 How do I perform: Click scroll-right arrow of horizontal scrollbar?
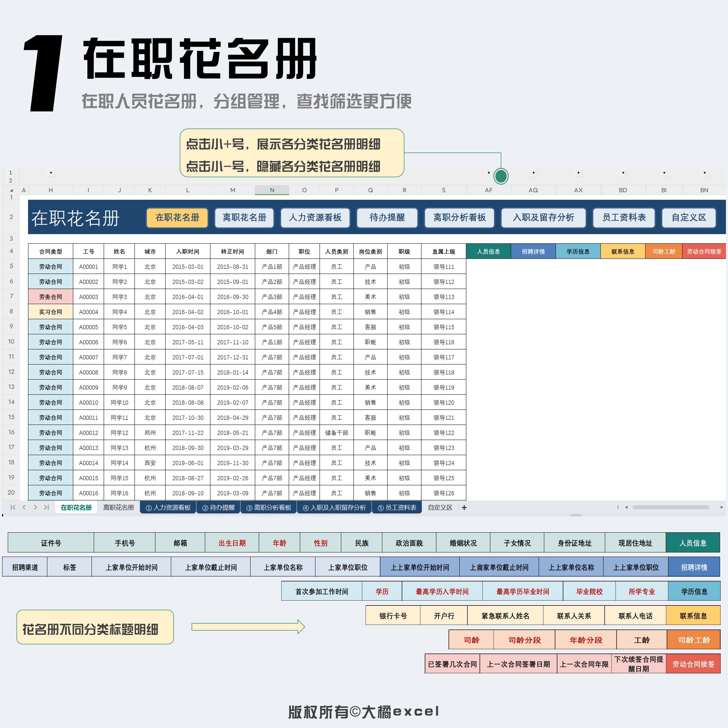click(722, 507)
